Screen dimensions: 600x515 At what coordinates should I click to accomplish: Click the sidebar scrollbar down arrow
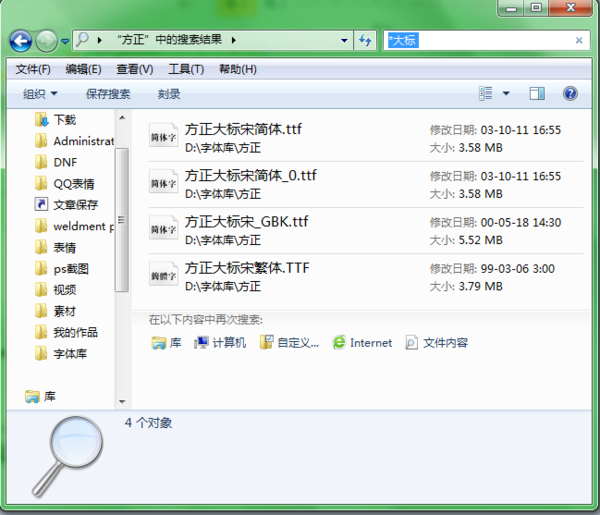coord(122,401)
